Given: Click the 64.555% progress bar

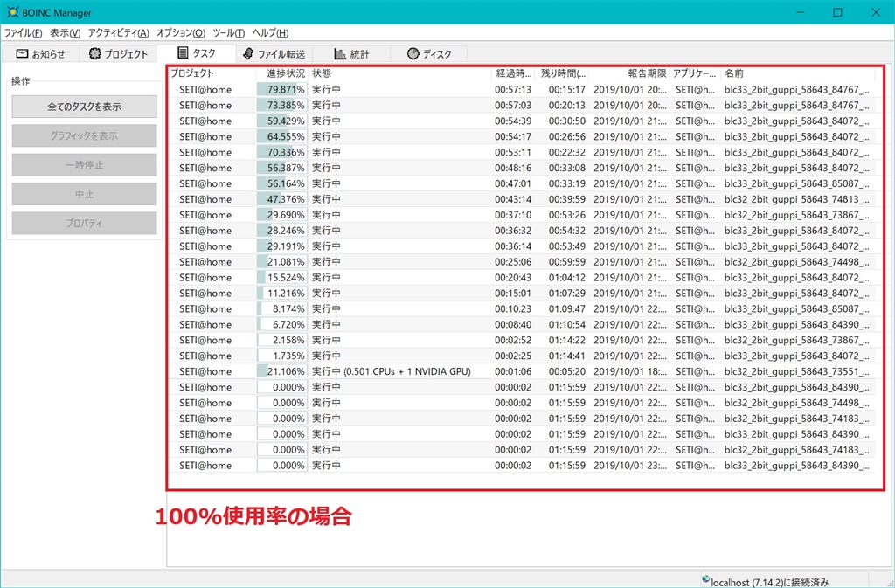Looking at the screenshot, I should click(x=282, y=136).
